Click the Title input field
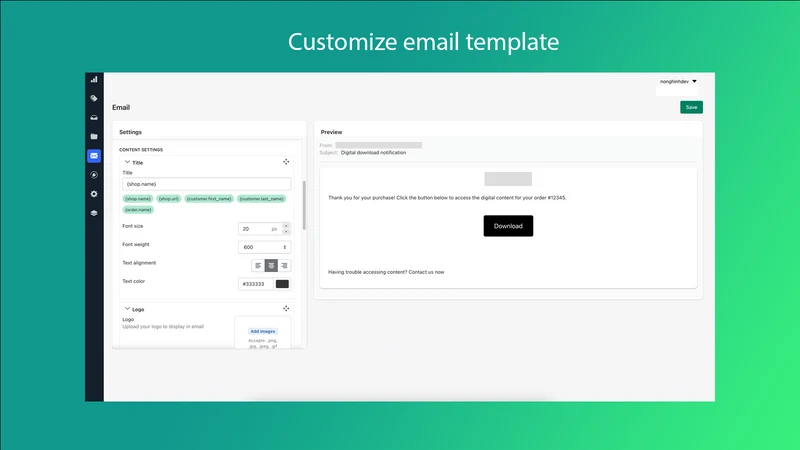Image resolution: width=800 pixels, height=450 pixels. pyautogui.click(x=207, y=184)
